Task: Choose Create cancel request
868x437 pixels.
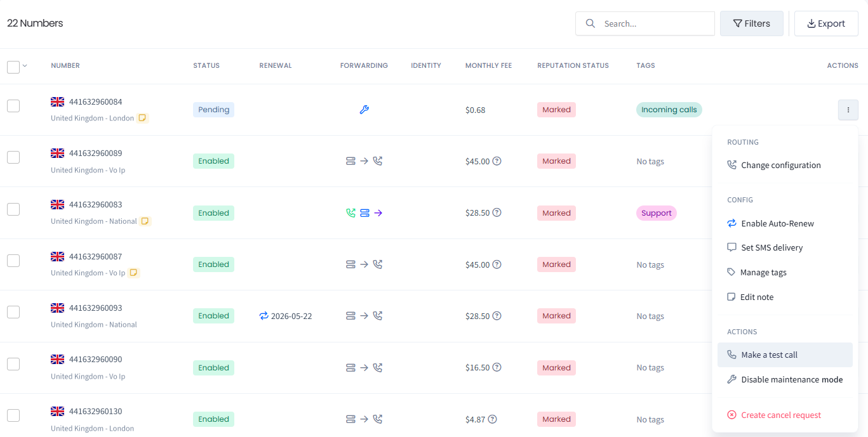Action: (x=785, y=415)
